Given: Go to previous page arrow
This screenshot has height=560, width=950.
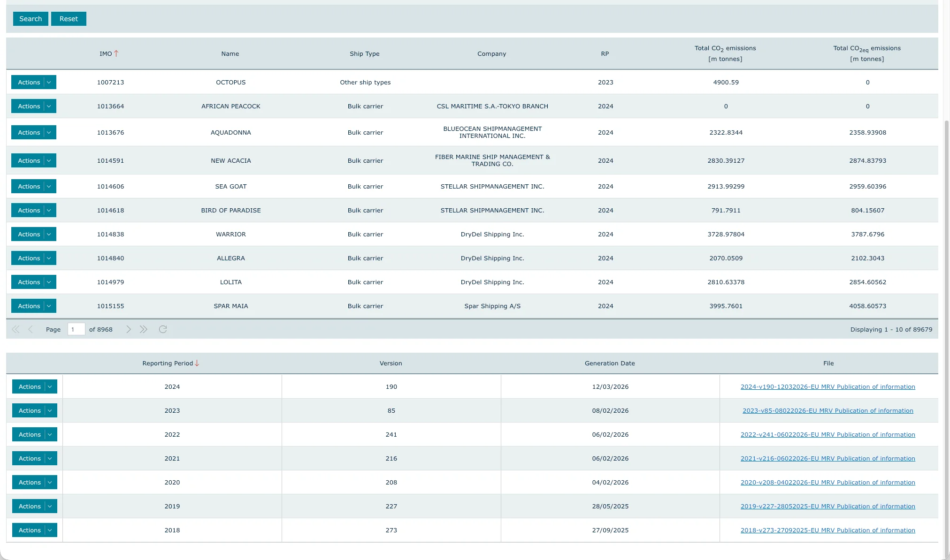Looking at the screenshot, I should click(31, 329).
